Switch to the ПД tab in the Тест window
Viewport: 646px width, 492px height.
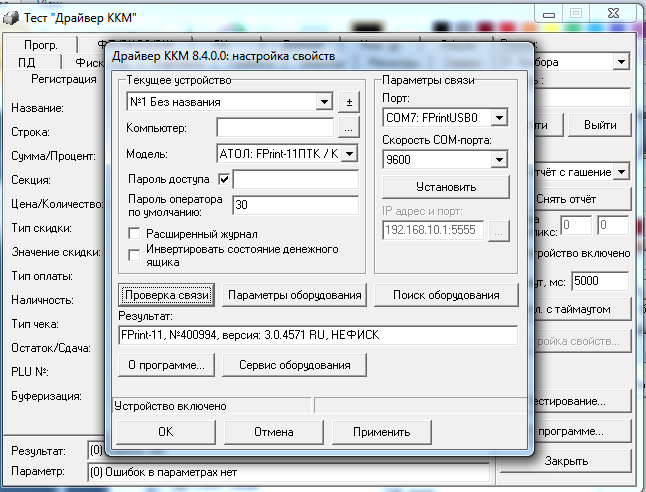(27, 62)
